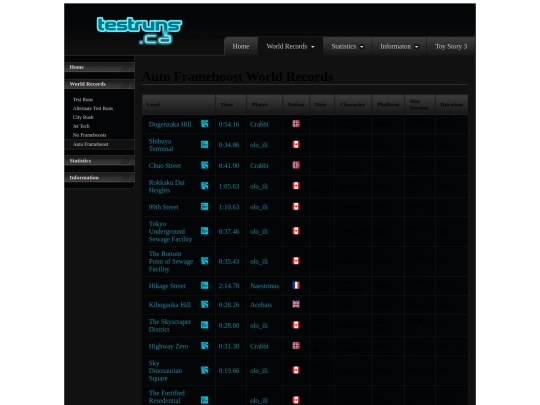Click the flag icon in Highway Zero row
The width and height of the screenshot is (540, 405).
(296, 345)
